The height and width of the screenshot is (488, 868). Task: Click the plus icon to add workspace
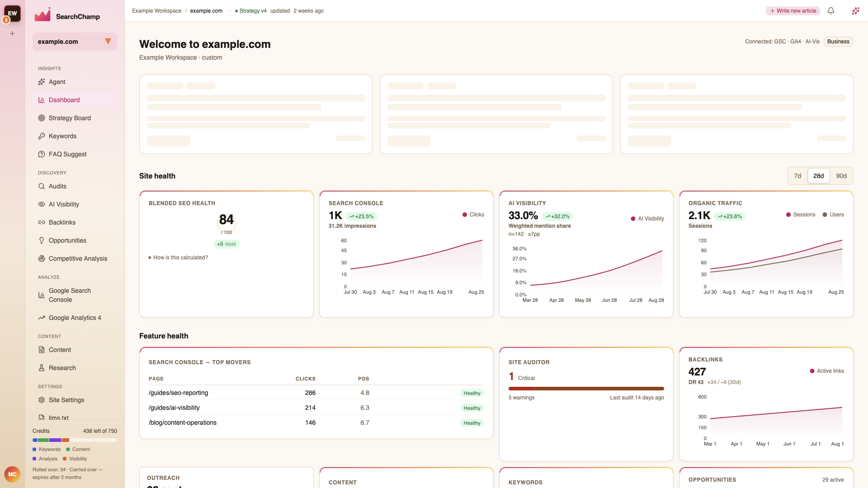[13, 33]
